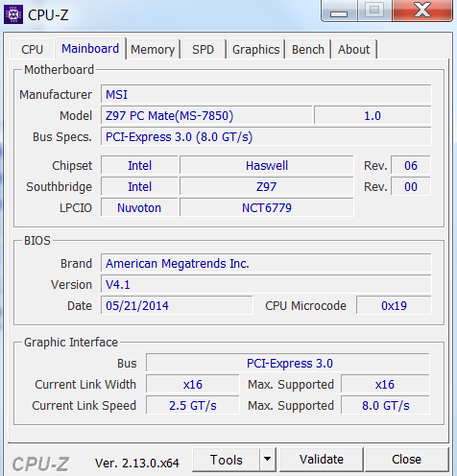The image size is (457, 476).
Task: Click the model revision value 1.0
Action: (x=373, y=116)
